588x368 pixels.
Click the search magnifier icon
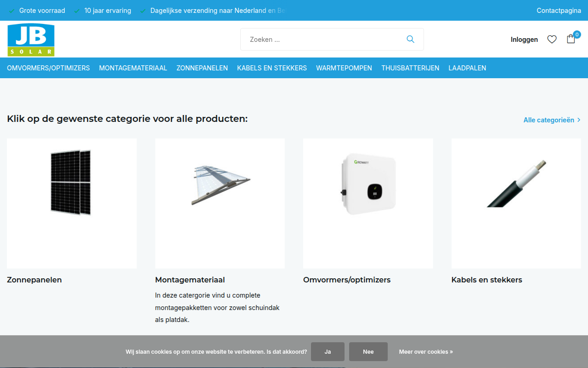tap(410, 40)
